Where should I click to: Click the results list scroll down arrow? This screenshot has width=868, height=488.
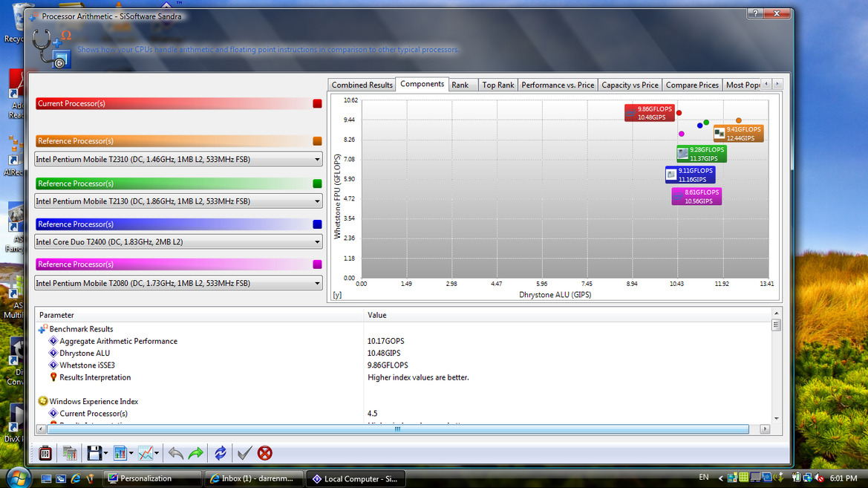pyautogui.click(x=776, y=418)
